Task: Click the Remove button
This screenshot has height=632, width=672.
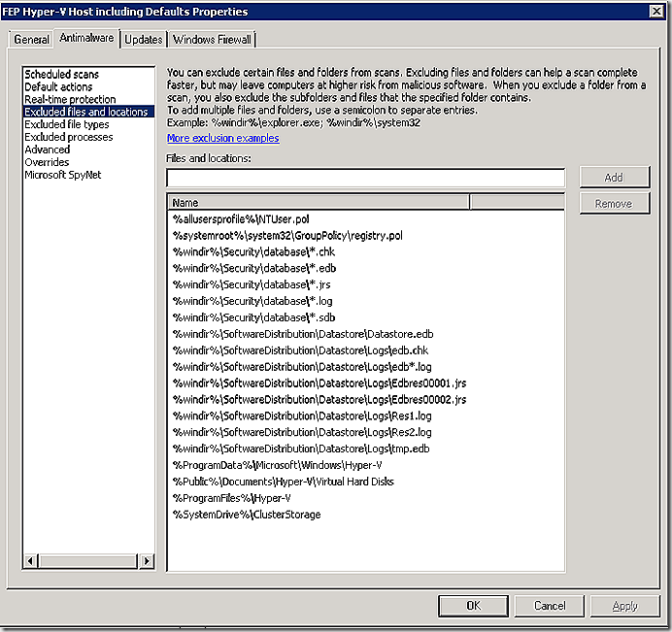Action: click(x=614, y=204)
